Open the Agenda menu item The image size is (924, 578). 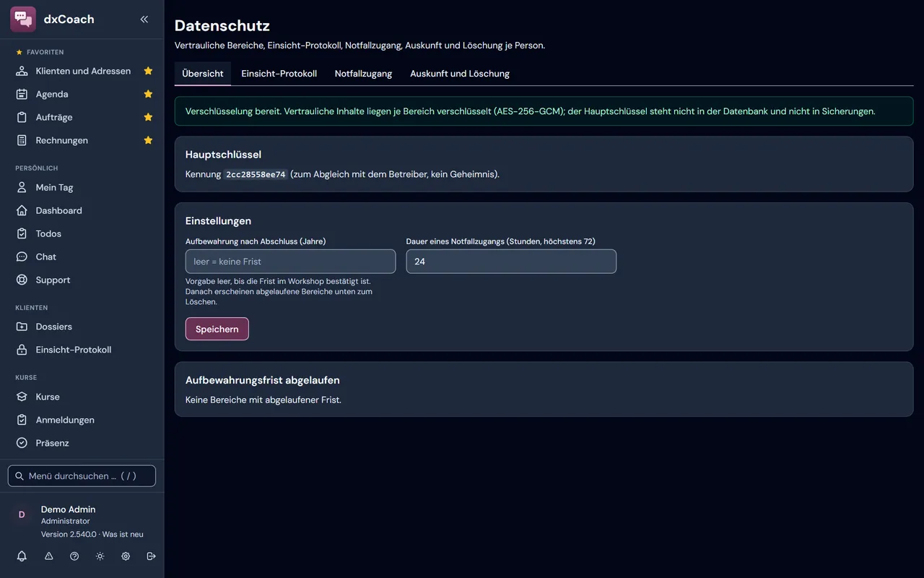tap(52, 94)
